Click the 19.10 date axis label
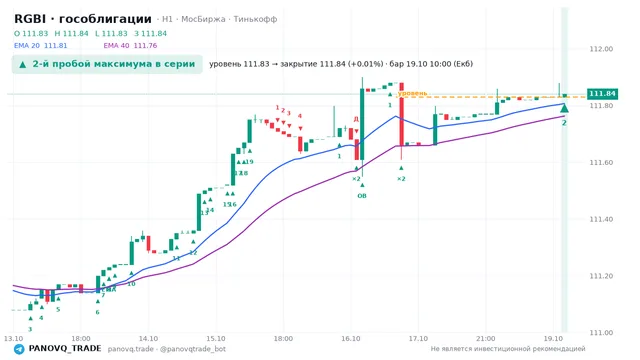640x360 pixels. (x=553, y=338)
